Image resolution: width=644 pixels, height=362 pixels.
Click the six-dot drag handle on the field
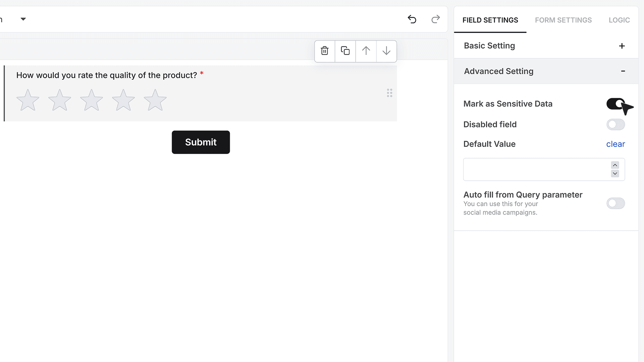389,93
